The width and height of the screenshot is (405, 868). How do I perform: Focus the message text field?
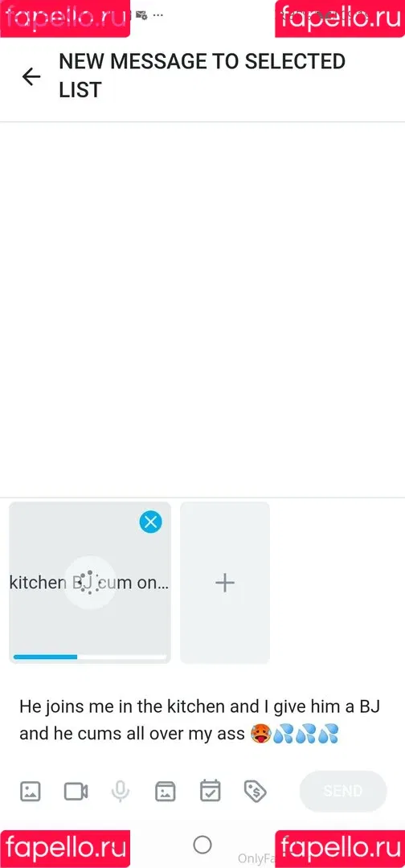tap(202, 719)
